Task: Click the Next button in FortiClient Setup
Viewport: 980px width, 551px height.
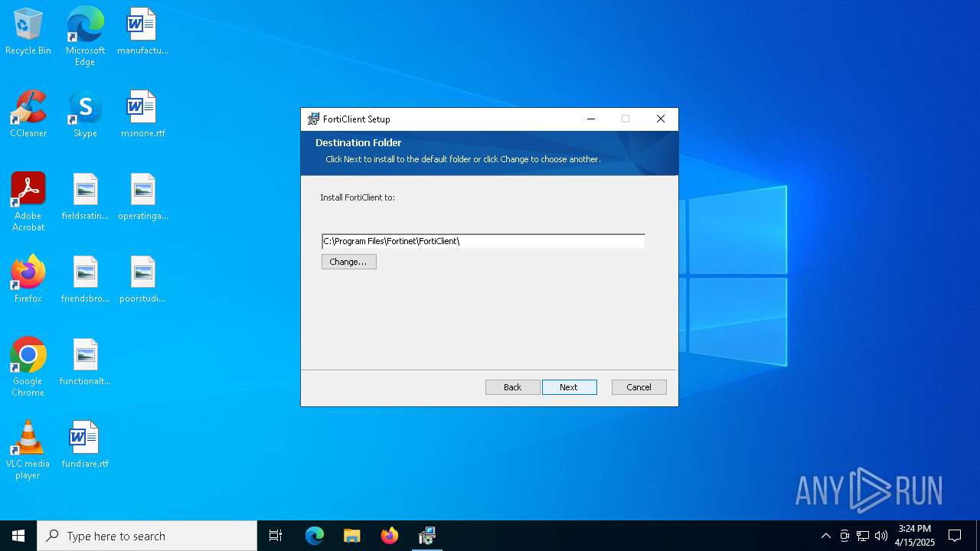Action: [x=569, y=387]
